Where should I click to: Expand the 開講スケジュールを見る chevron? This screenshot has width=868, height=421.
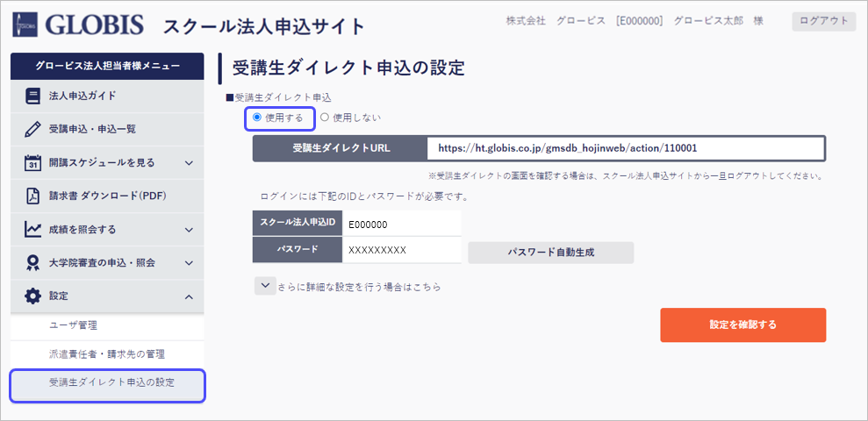click(x=189, y=163)
